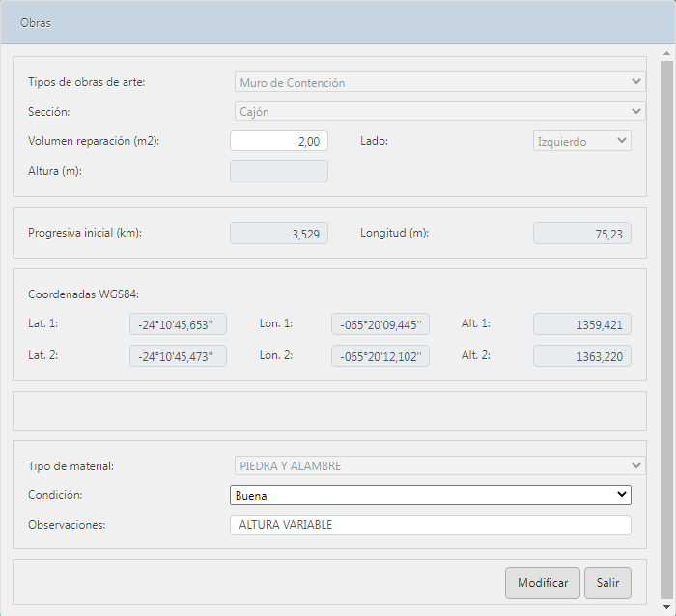
Task: Click the Alt. 1 altitude field
Action: [582, 324]
